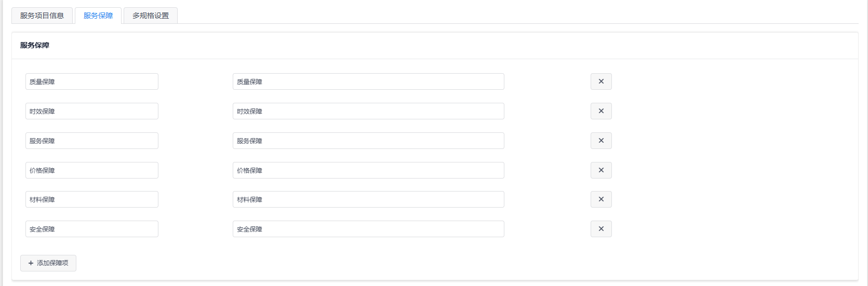
Task: Click the 质量保障 description input field
Action: 368,81
